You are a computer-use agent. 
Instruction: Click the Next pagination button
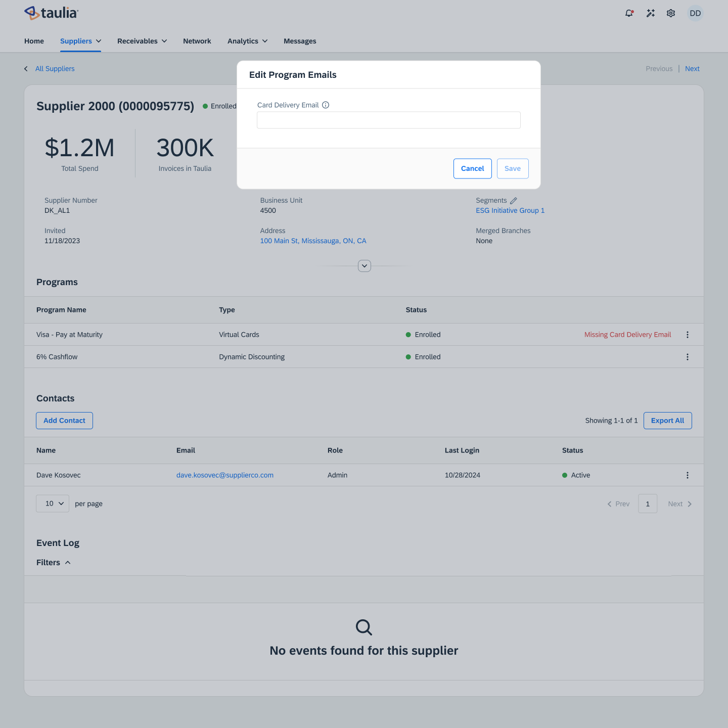pos(680,504)
